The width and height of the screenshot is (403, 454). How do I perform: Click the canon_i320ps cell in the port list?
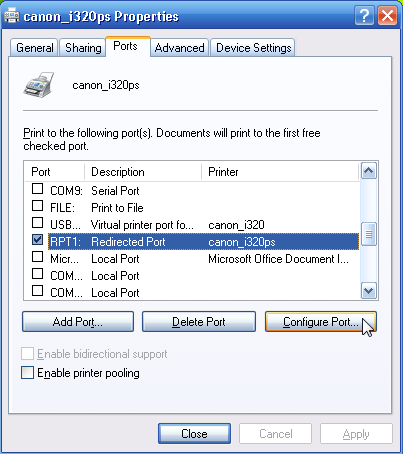242,242
